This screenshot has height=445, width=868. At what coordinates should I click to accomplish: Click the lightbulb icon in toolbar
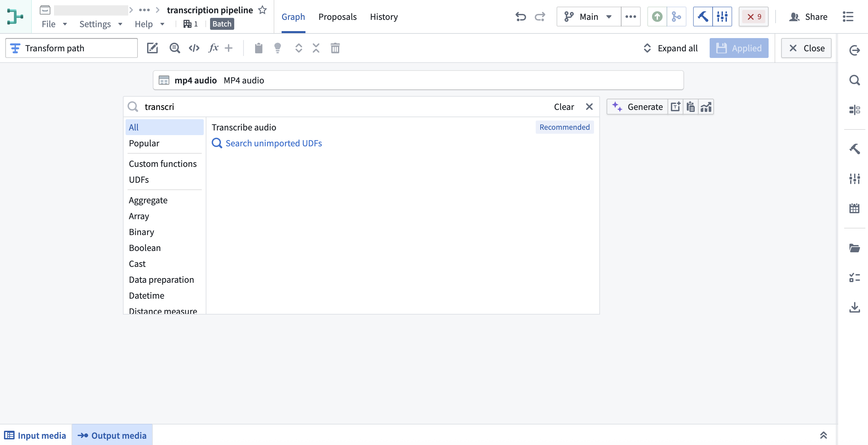pyautogui.click(x=277, y=48)
